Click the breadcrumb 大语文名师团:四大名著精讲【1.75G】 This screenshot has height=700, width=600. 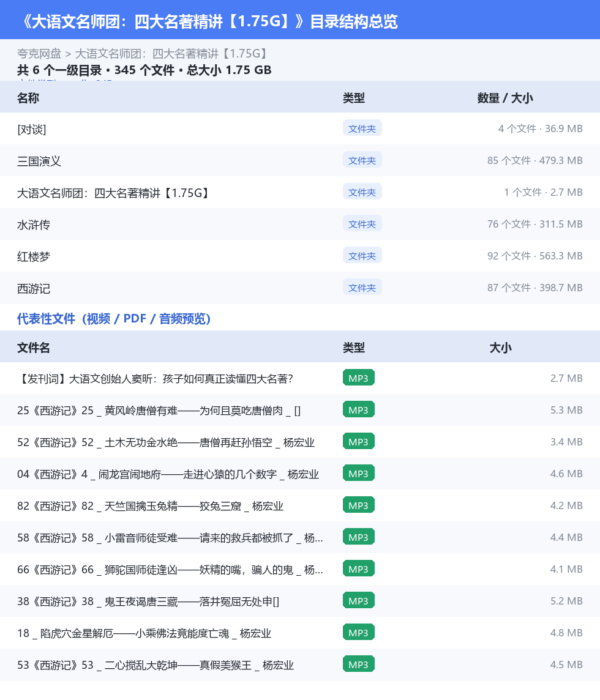pos(173,54)
